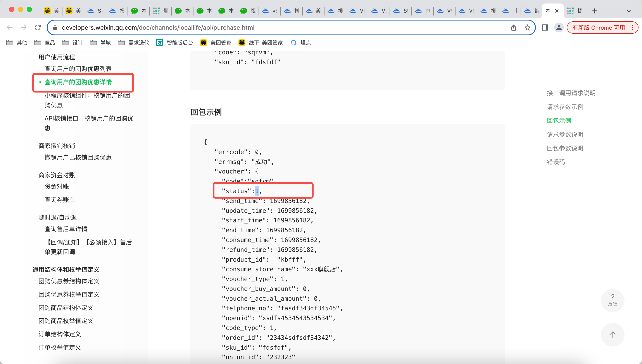Click the 商家资金对账 sidebar heading

[x=57, y=175]
